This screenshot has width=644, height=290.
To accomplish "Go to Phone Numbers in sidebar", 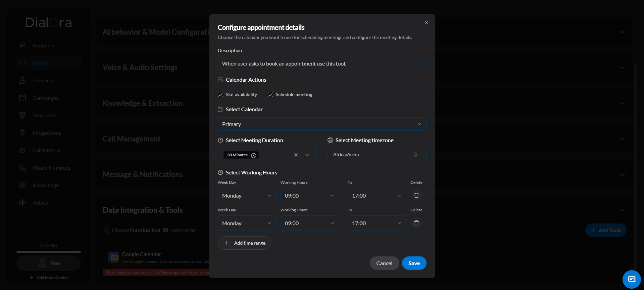I will coord(51,168).
